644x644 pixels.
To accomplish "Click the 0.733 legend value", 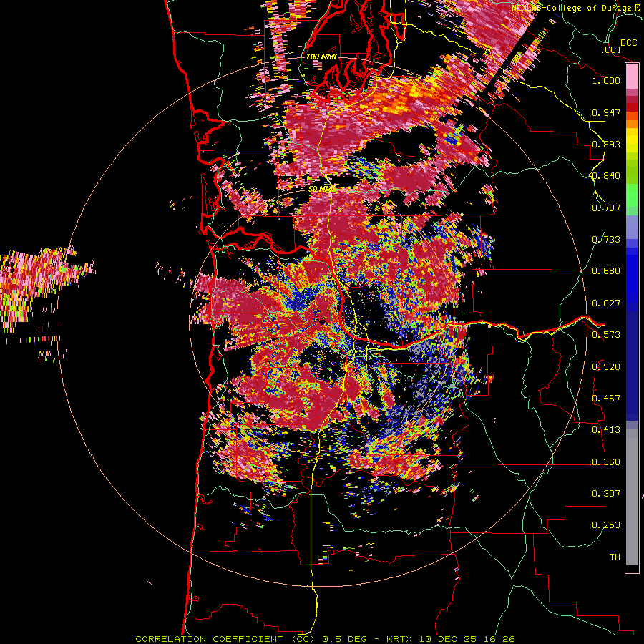I will point(606,240).
